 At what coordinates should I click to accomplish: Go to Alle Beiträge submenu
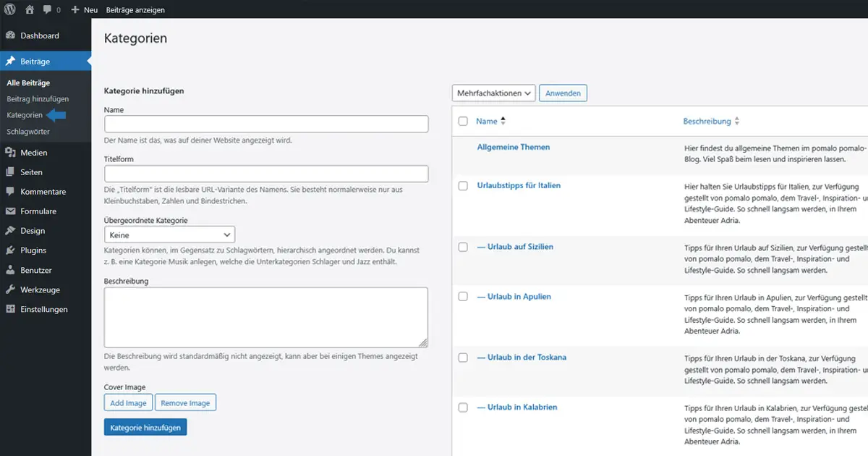(x=28, y=83)
